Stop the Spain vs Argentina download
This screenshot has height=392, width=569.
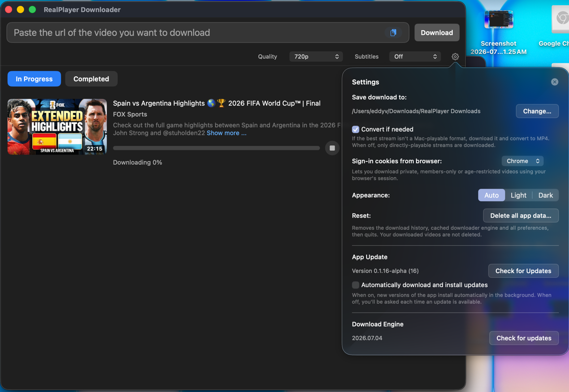pos(332,148)
